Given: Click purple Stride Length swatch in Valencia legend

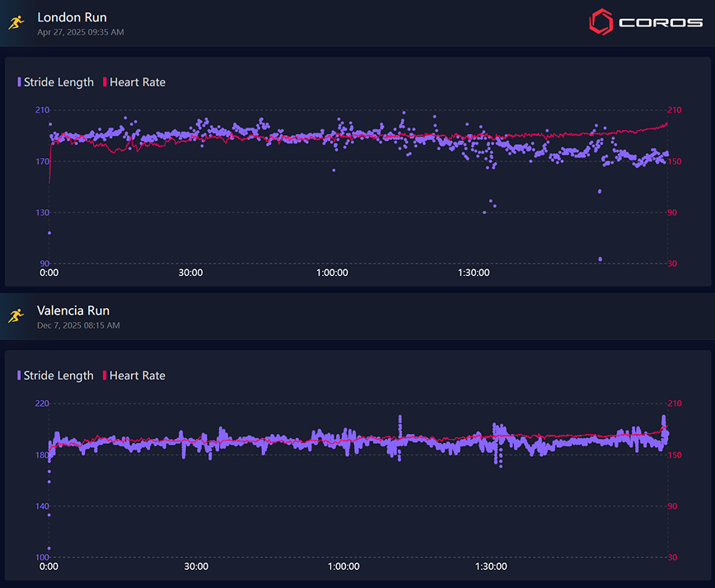Looking at the screenshot, I should point(20,376).
